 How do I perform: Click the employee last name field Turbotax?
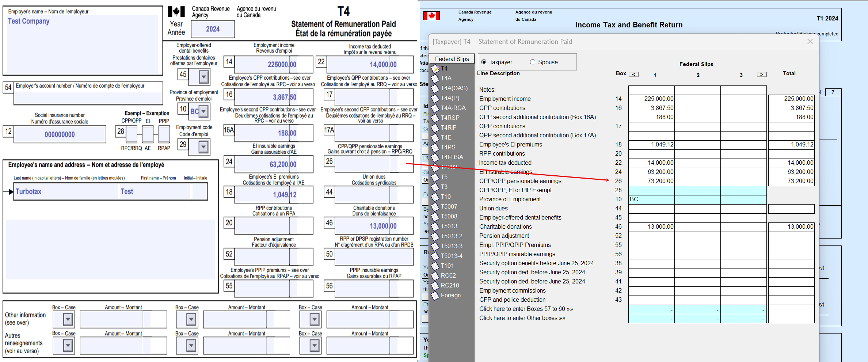tap(66, 191)
